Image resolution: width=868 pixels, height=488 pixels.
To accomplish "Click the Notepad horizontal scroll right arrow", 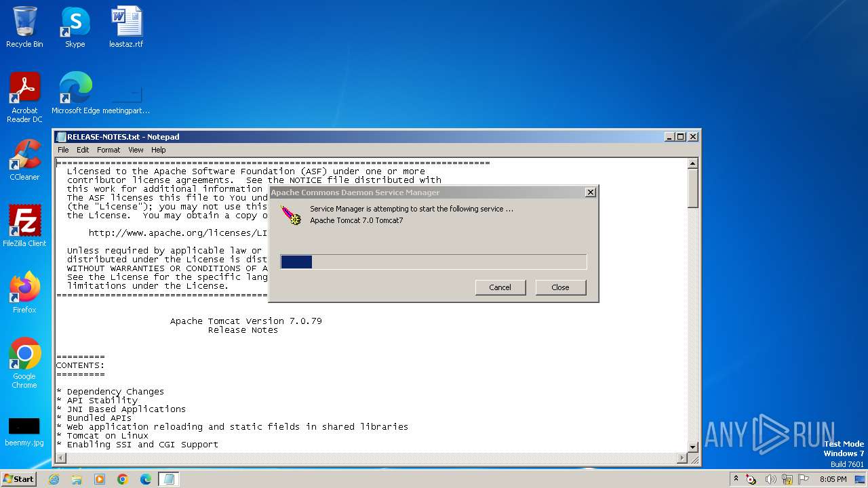I will 682,458.
